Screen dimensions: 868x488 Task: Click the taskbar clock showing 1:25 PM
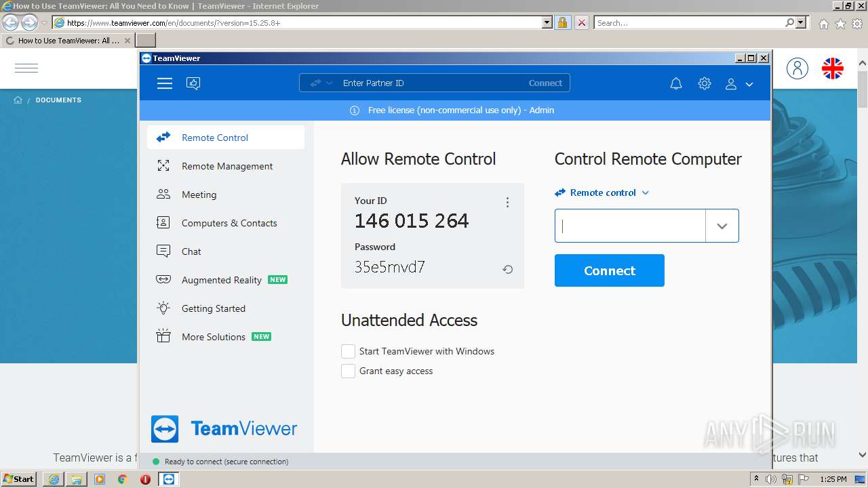[x=833, y=479]
